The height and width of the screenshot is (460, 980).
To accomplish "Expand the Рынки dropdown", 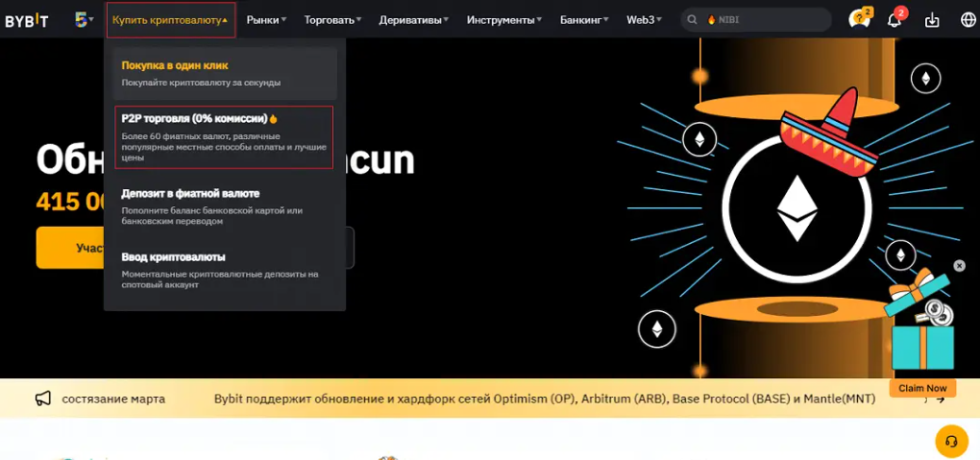I will [x=266, y=20].
